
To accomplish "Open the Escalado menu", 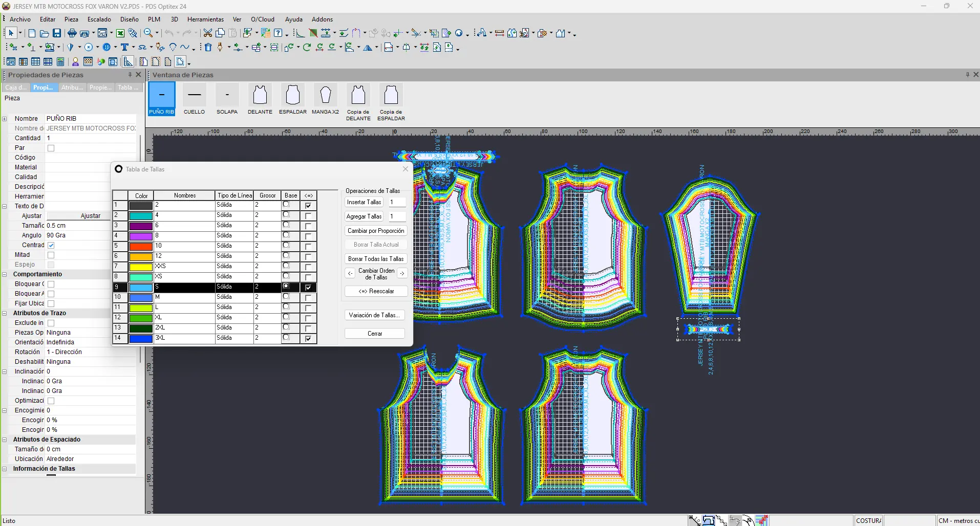I will [99, 19].
